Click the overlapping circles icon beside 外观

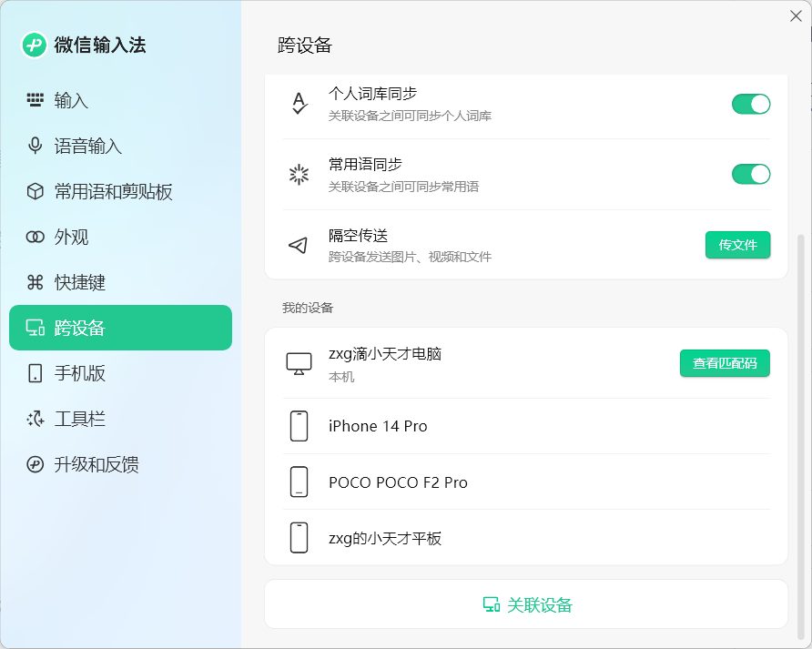click(36, 237)
